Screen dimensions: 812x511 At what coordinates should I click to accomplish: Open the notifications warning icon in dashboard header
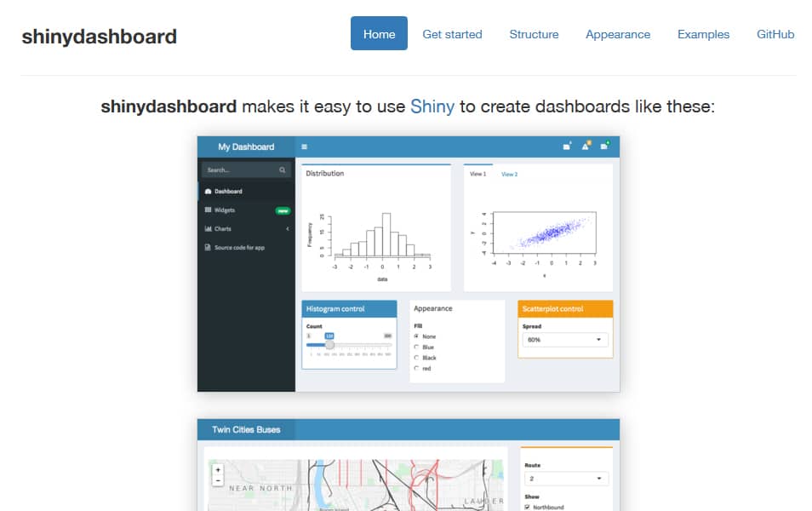pyautogui.click(x=586, y=146)
